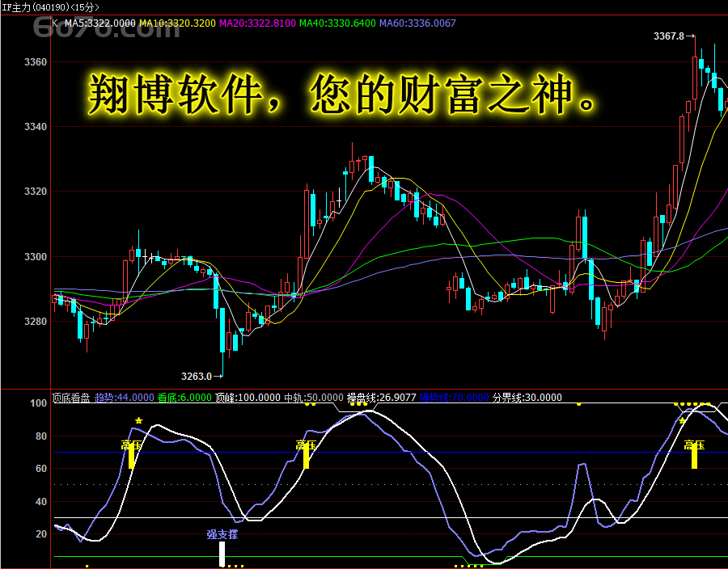Viewport: 728px width, 569px height.
Task: Click the 20 level on indicator axis
Action: pos(41,533)
